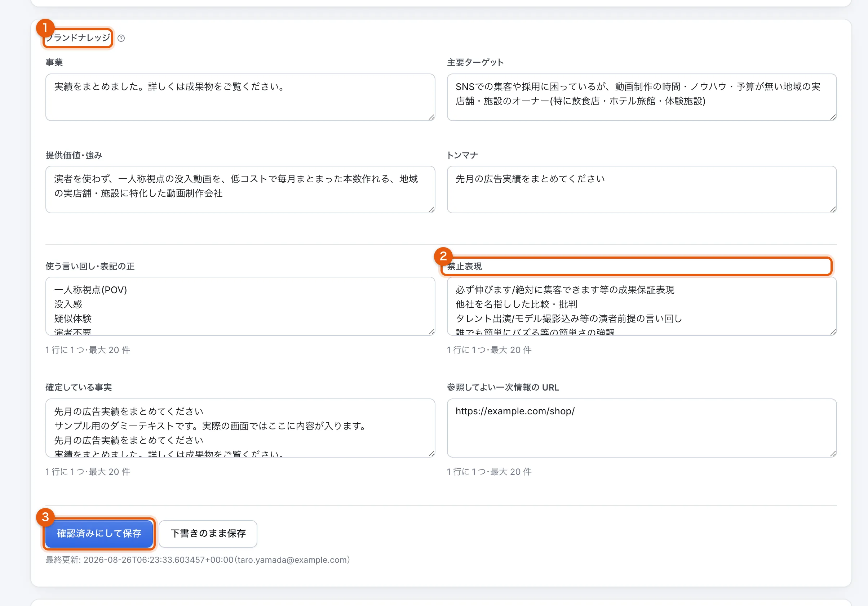
Task: Click the 使う言い回し・表記の正 text area
Action: [x=240, y=306]
